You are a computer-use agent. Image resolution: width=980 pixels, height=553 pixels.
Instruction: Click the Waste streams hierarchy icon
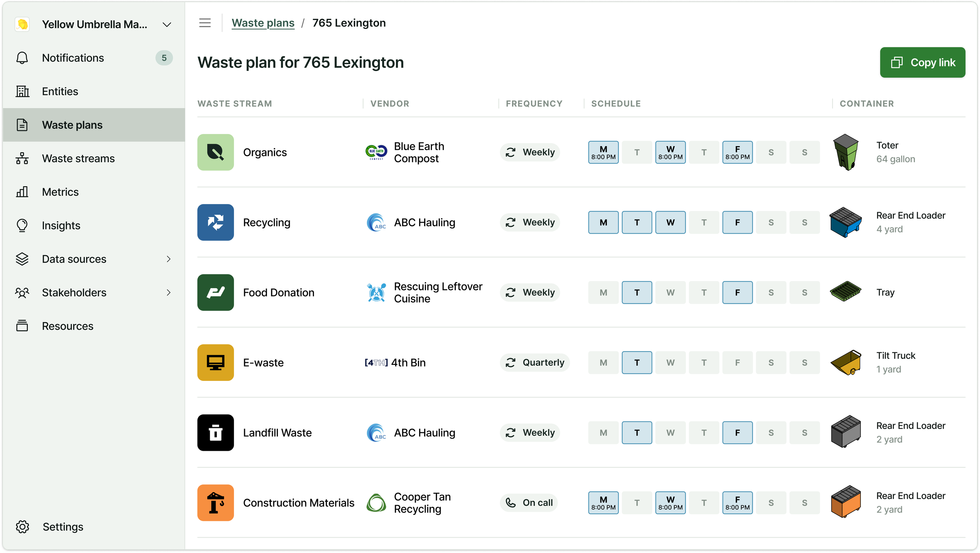click(22, 158)
